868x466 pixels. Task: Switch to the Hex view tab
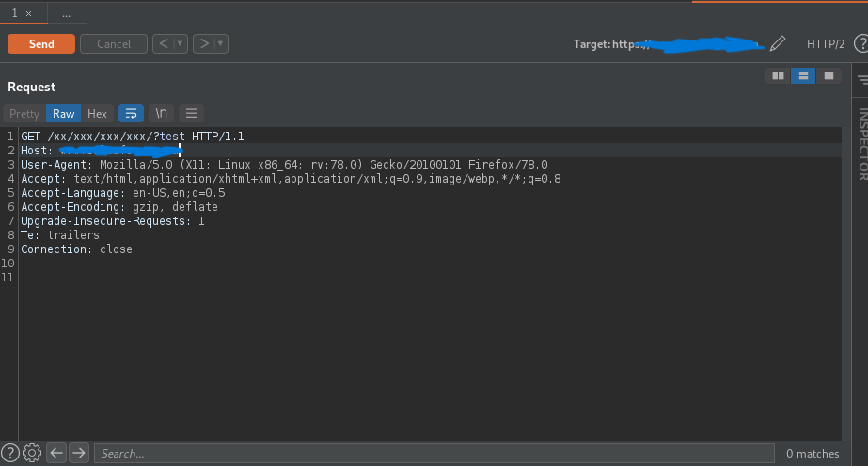(97, 113)
